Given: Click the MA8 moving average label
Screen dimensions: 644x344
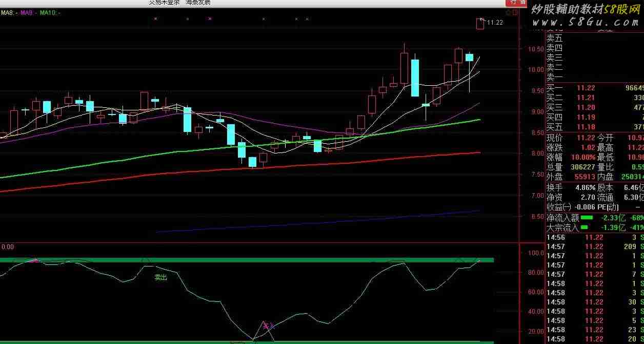Looking at the screenshot, I should pyautogui.click(x=9, y=12).
